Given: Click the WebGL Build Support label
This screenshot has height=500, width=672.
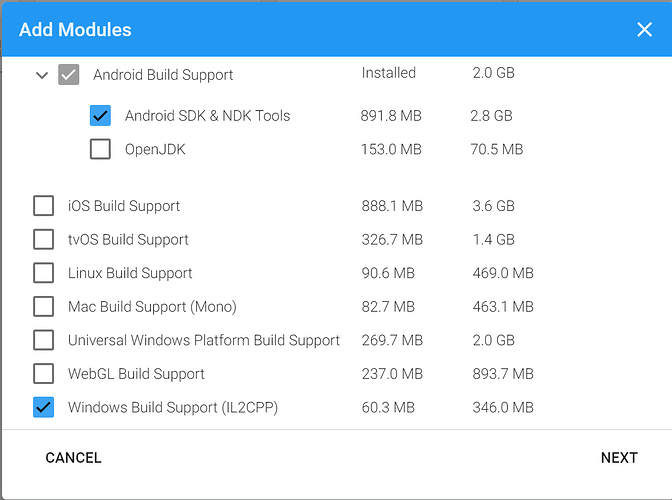Looking at the screenshot, I should click(136, 374).
